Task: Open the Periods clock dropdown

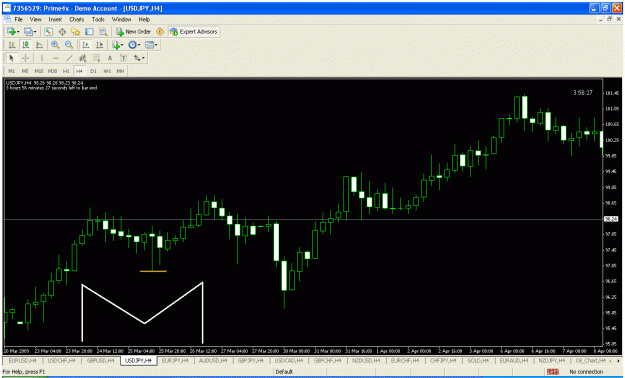Action: tap(135, 45)
